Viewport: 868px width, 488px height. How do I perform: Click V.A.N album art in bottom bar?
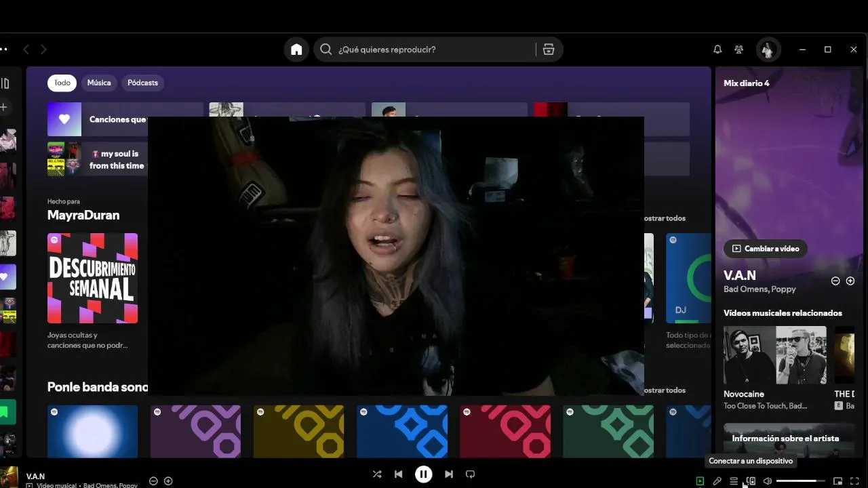tap(9, 477)
